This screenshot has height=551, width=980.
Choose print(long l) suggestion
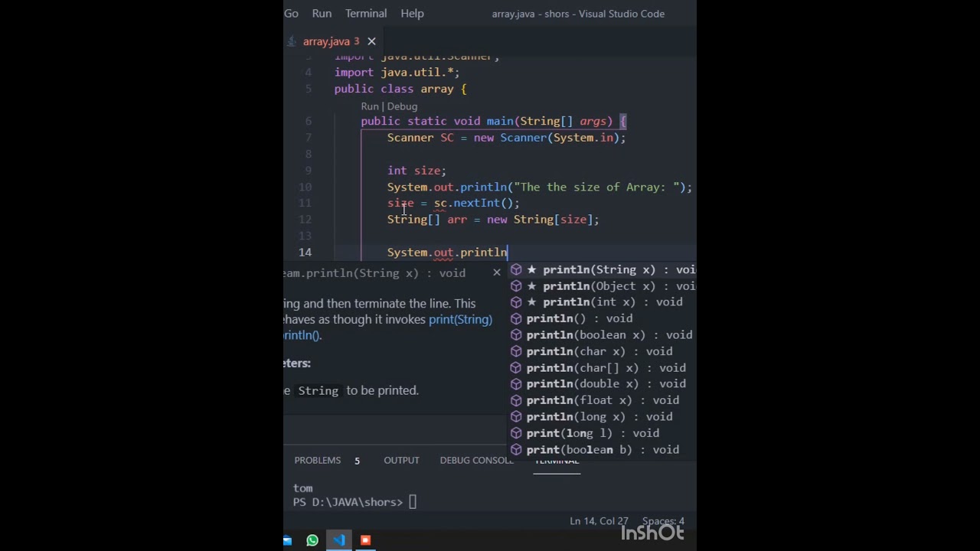(603, 433)
